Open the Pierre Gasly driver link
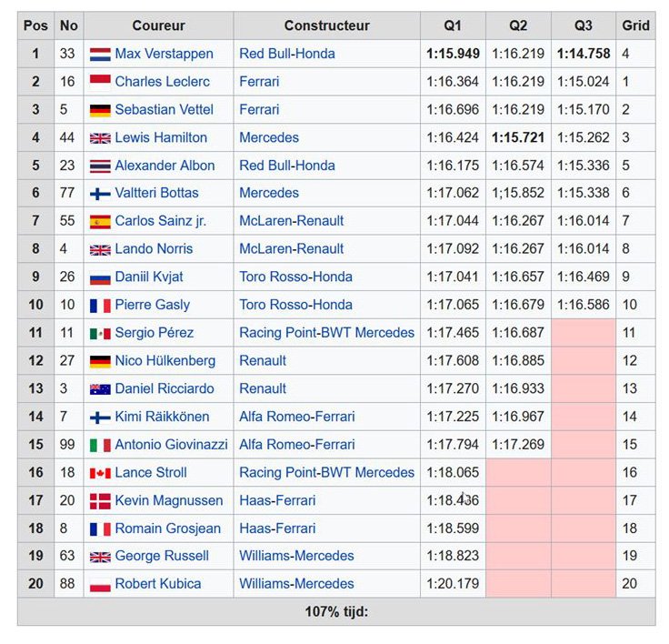This screenshot has height=644, width=669. click(x=153, y=305)
